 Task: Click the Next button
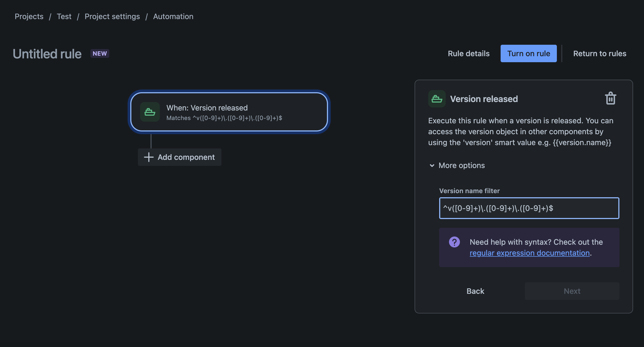coord(572,291)
